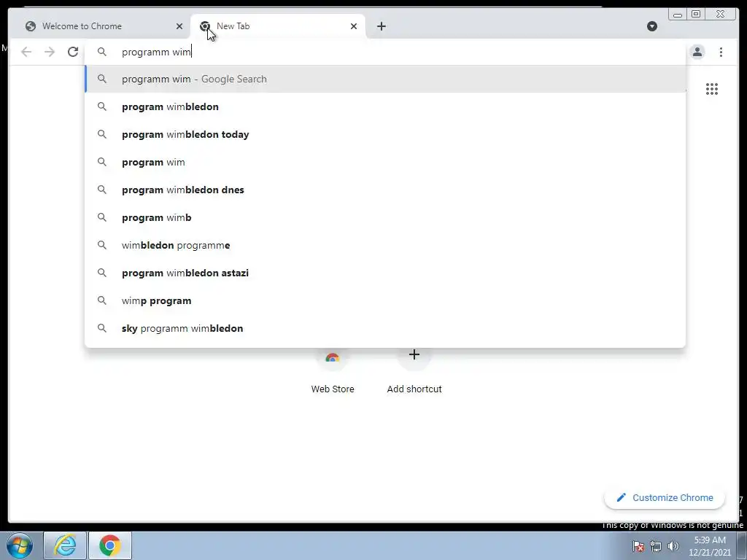747x560 pixels.
Task: Click magnifier icon in the address bar
Action: 102,52
